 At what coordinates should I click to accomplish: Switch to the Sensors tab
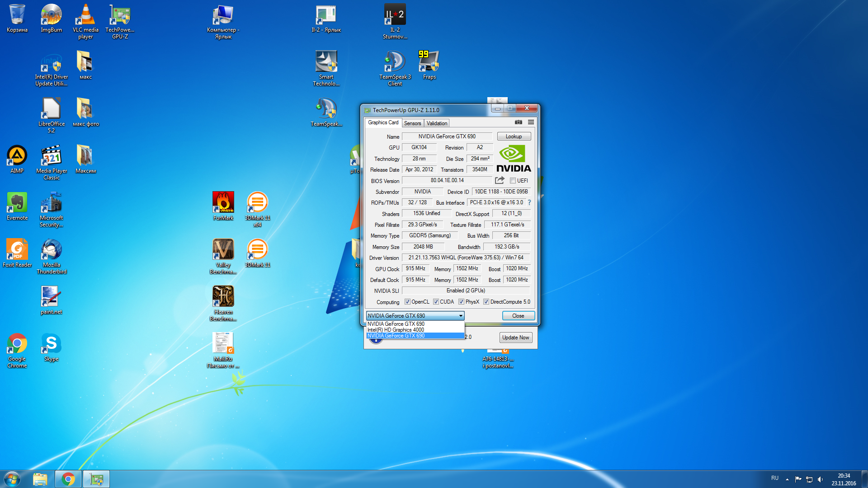(412, 123)
